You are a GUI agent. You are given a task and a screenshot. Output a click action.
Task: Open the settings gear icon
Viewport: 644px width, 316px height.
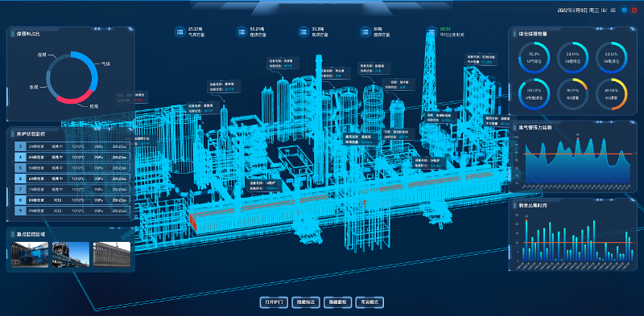click(x=625, y=10)
